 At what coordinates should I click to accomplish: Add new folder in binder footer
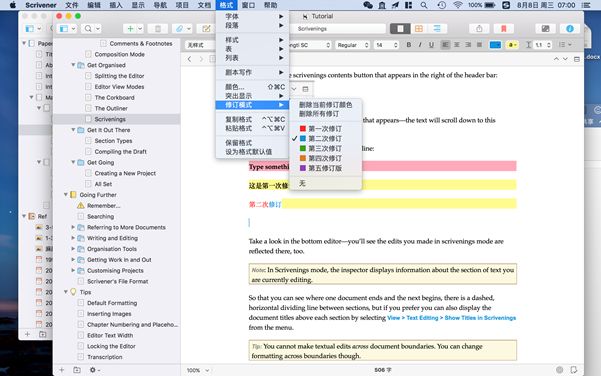click(x=77, y=370)
